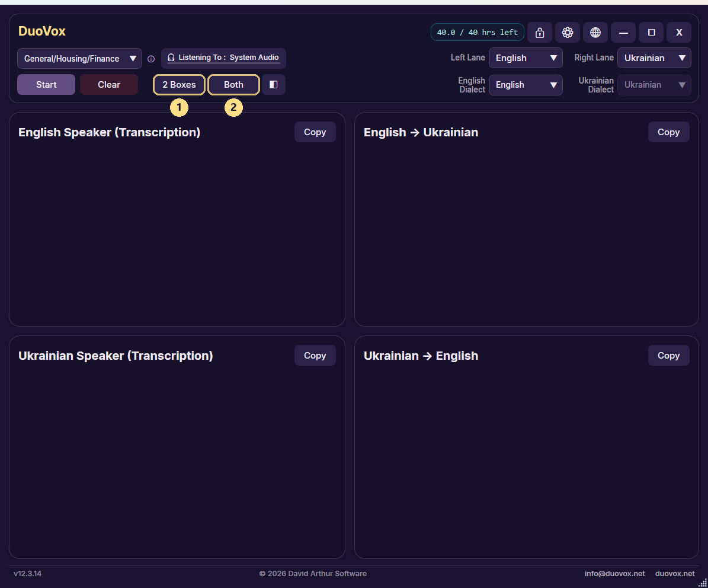This screenshot has width=708, height=588.
Task: Click the English Dialect label
Action: (472, 85)
